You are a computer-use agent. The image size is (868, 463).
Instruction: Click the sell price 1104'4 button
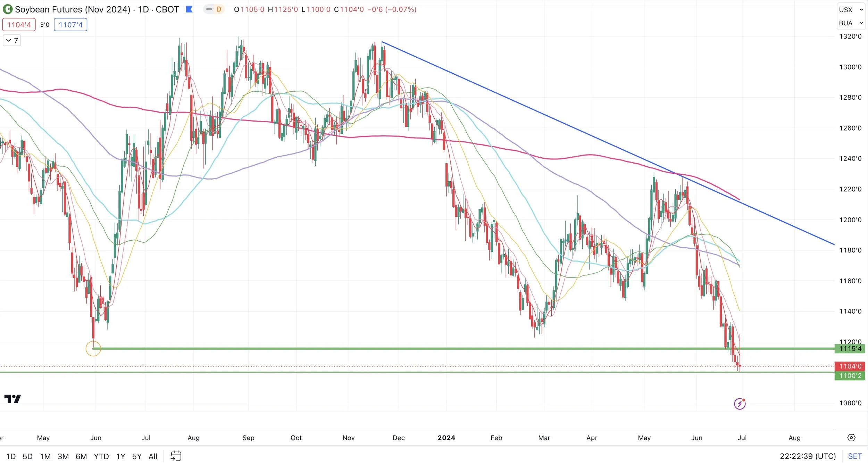[x=19, y=25]
